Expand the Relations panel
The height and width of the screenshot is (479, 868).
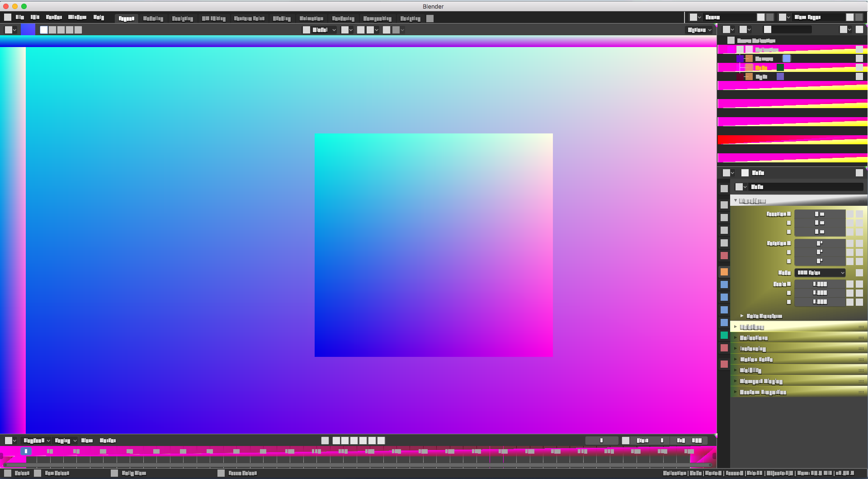799,327
